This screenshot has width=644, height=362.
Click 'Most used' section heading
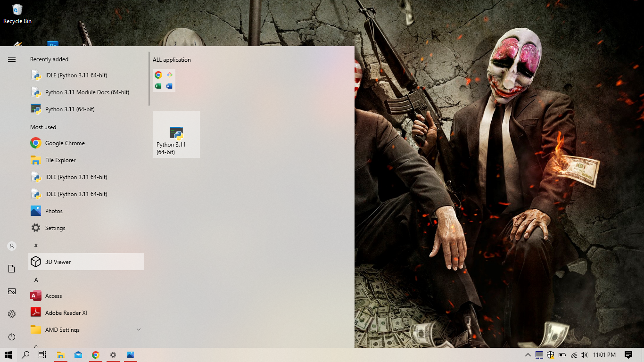coord(43,127)
